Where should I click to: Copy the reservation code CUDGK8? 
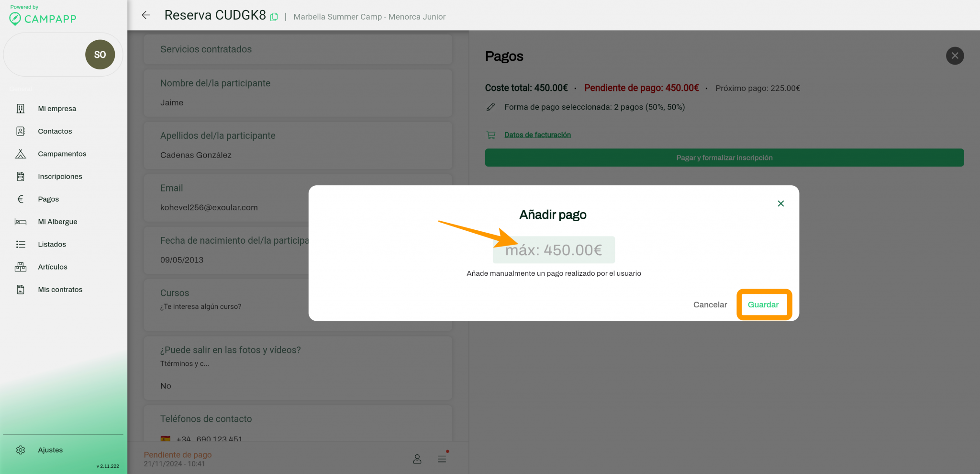click(x=274, y=16)
